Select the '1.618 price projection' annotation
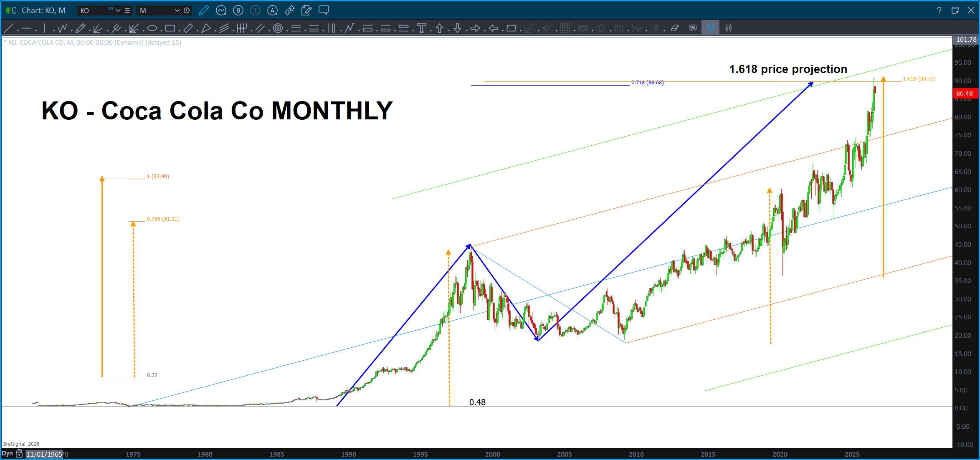The height and width of the screenshot is (460, 980). [788, 69]
